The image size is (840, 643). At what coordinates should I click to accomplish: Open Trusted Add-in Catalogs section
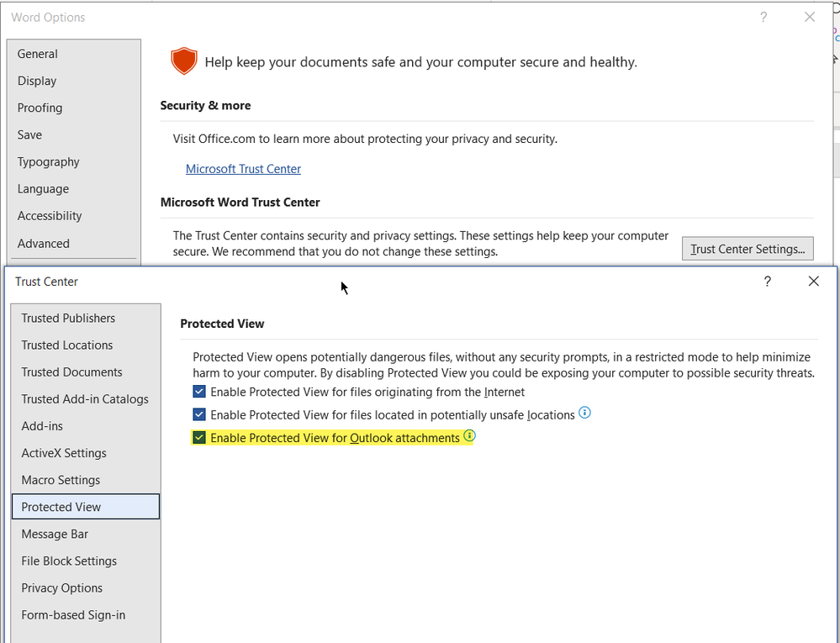pos(86,399)
